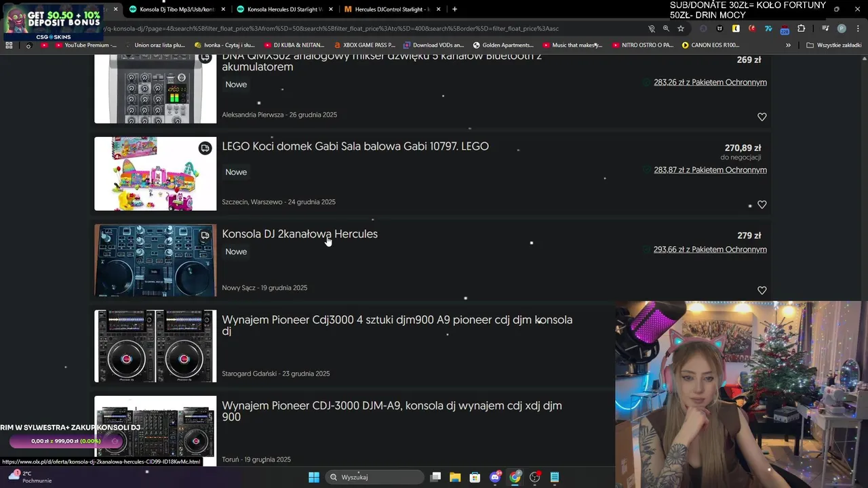Open Konsola DJ 2kanałowa Hercules listing title
868x488 pixels.
click(300, 234)
